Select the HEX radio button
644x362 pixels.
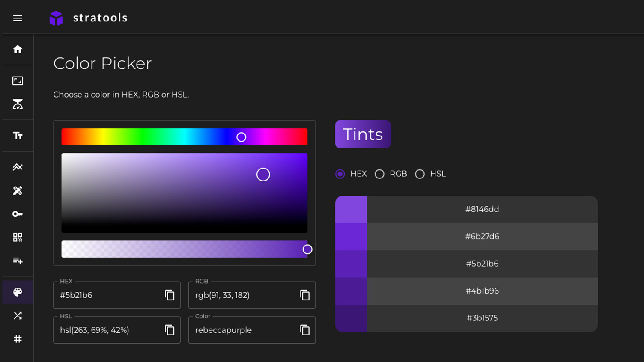(x=340, y=174)
